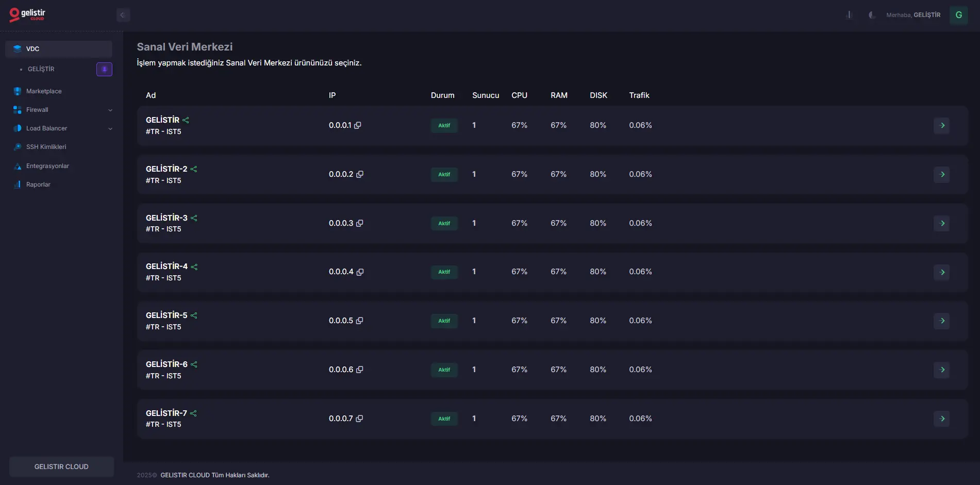
Task: Click the purple icon beside GELİSTİR submenu
Action: tap(104, 69)
